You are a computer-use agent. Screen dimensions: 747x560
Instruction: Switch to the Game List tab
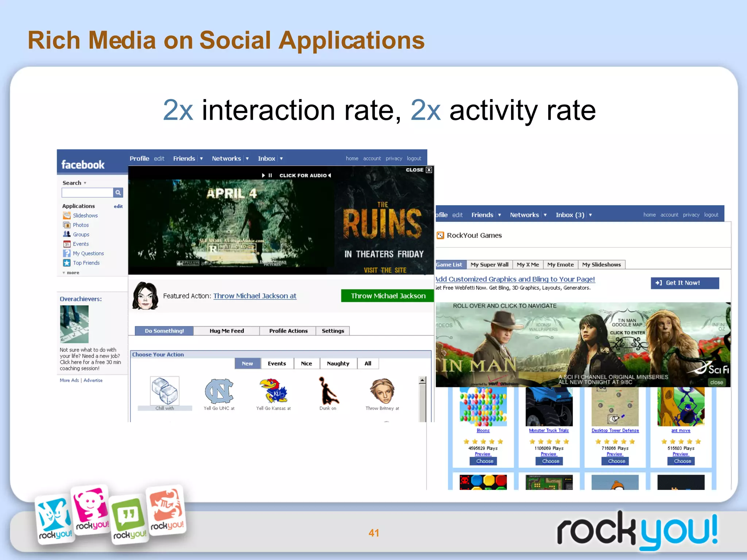tap(451, 265)
